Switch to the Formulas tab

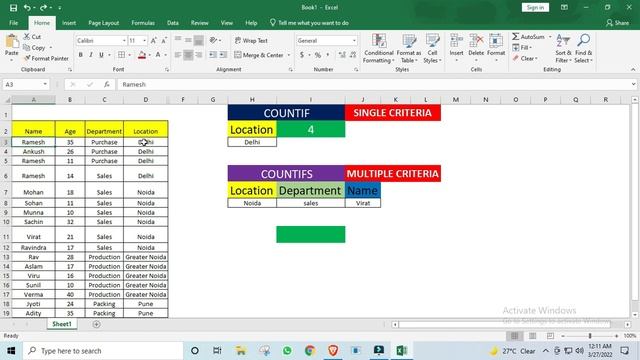pyautogui.click(x=143, y=23)
